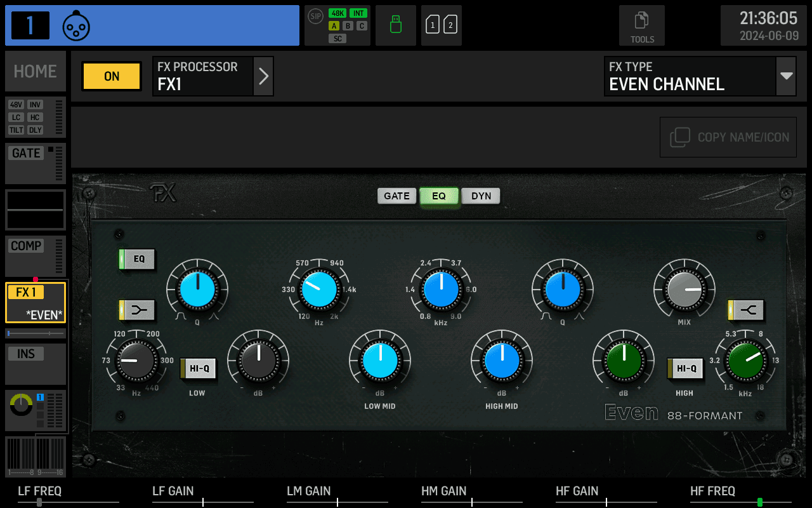Click the SIP status circle icon
812x508 pixels.
(x=315, y=15)
